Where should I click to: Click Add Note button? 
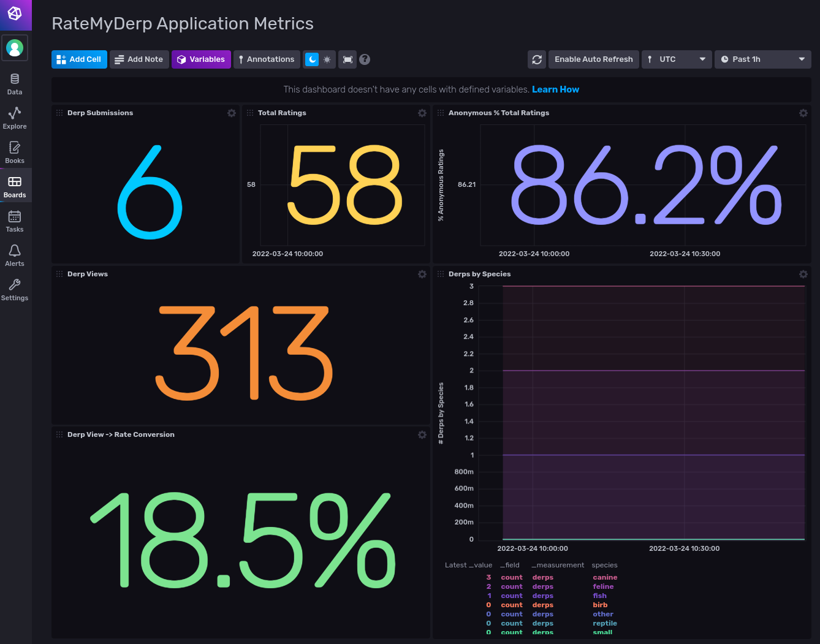click(x=139, y=59)
